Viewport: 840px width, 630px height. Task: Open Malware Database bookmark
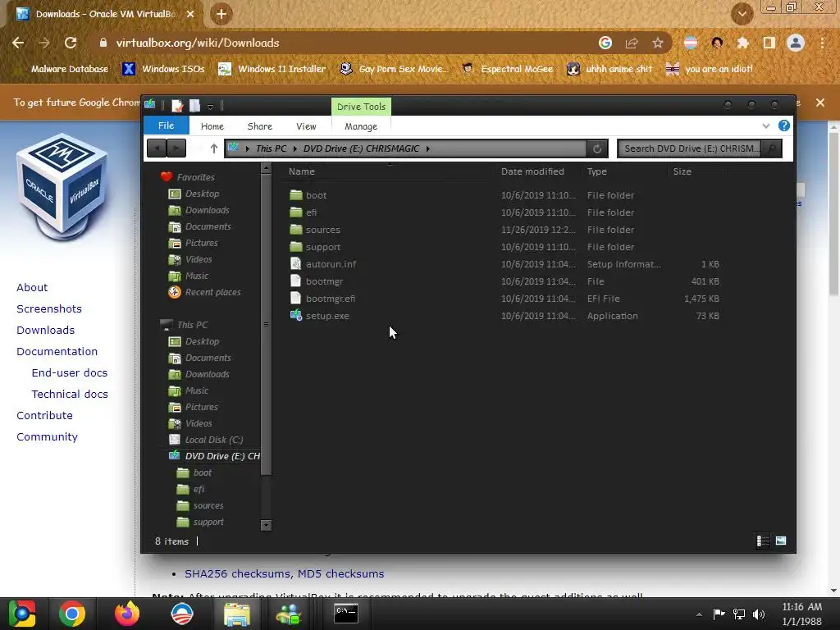(70, 69)
